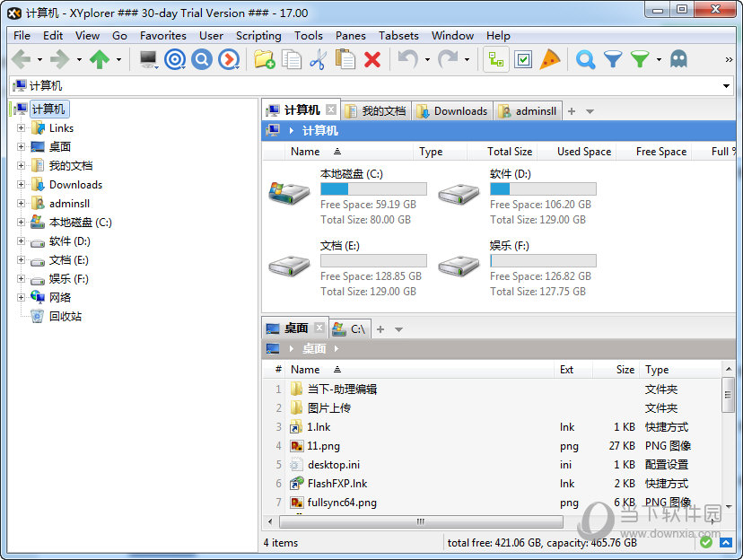Click the orange pizza slice icon
This screenshot has height=560, width=743.
point(550,59)
